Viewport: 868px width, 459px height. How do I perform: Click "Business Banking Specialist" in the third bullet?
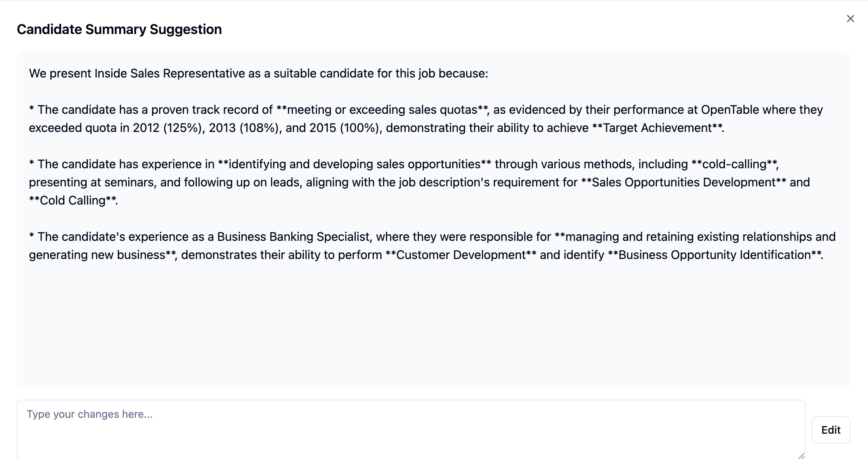pos(293,237)
